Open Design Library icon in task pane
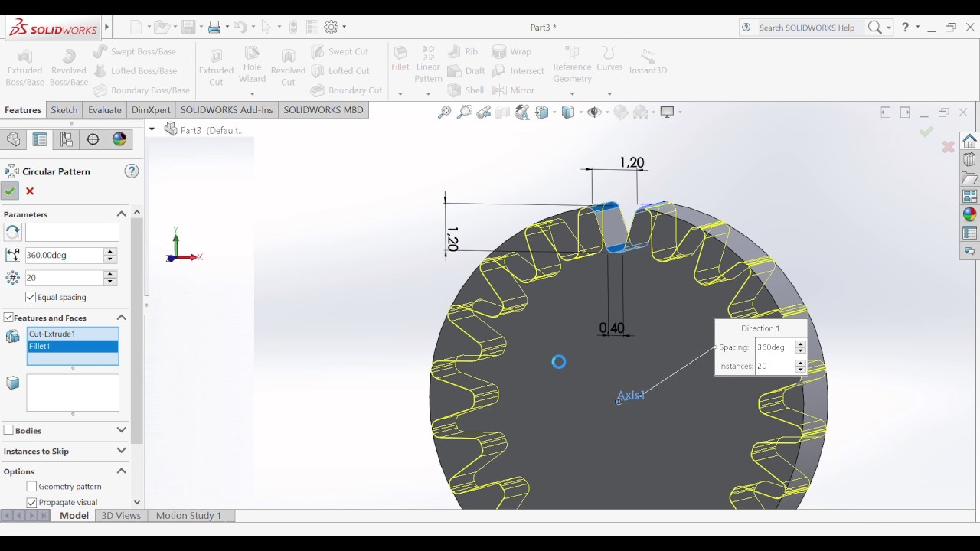 (x=970, y=160)
